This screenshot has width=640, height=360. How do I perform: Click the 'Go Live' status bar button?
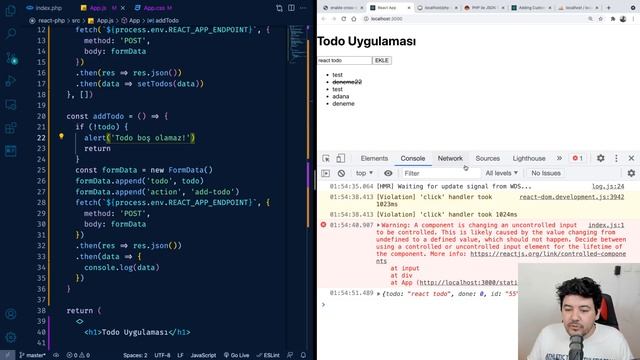point(236,355)
